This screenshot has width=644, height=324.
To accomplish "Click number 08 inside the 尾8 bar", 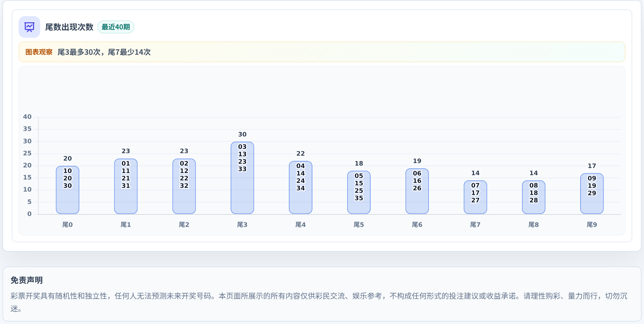I will [533, 185].
